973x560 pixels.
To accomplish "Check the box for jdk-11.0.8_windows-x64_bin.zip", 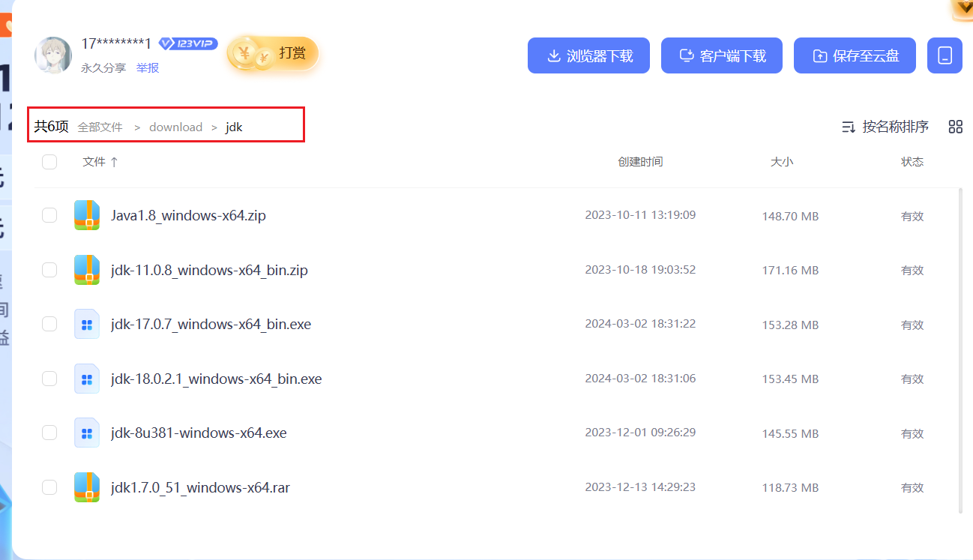I will (x=49, y=270).
